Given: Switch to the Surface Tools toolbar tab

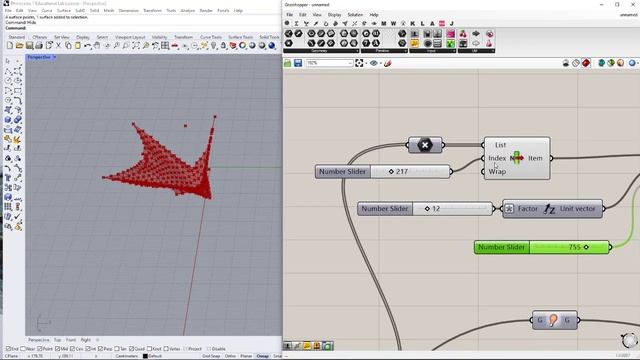Looking at the screenshot, I should point(240,37).
